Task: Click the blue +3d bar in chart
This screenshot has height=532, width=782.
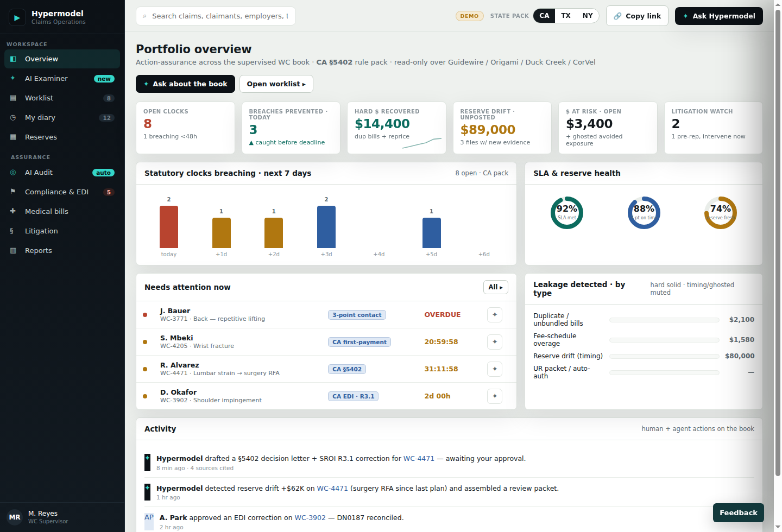Action: tap(326, 227)
